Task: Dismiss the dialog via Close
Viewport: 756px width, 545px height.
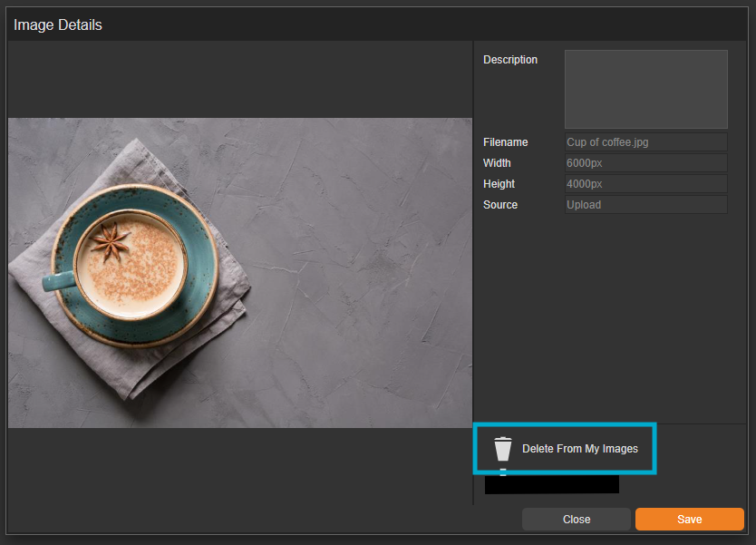Action: [576, 519]
